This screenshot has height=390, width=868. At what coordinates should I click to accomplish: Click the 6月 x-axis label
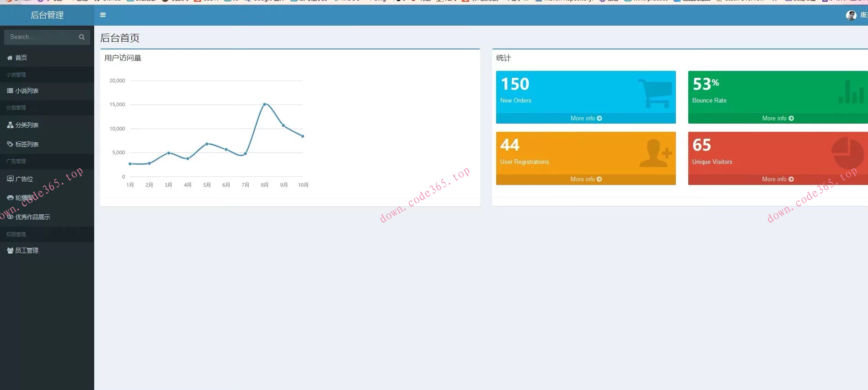226,185
